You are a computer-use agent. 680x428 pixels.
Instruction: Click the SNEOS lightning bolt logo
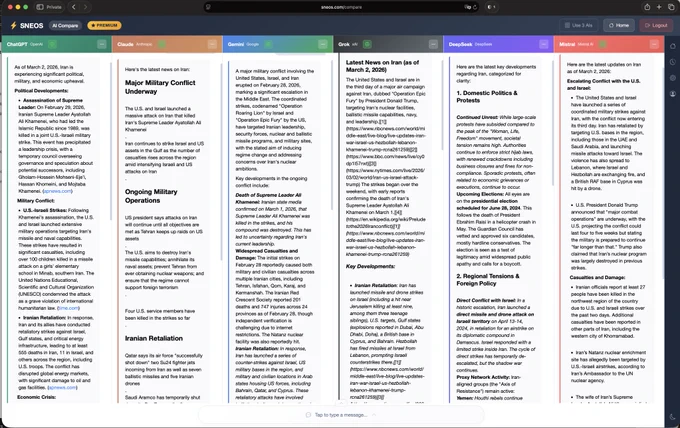pyautogui.click(x=13, y=26)
